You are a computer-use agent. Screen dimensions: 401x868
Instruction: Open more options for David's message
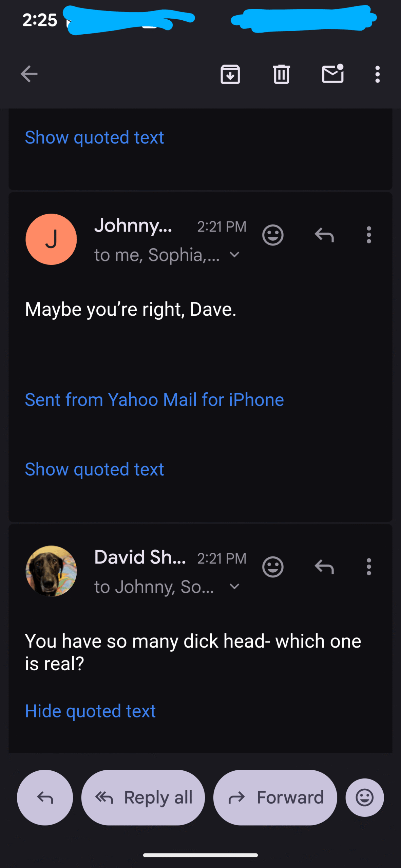click(369, 567)
